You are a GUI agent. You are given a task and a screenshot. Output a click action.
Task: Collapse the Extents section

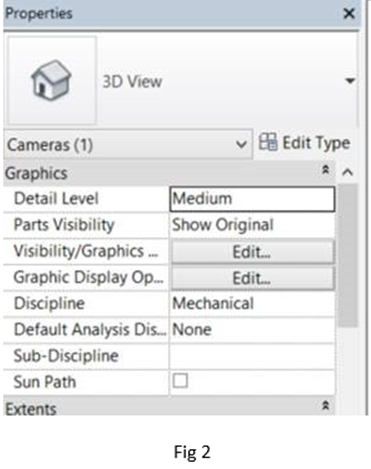326,405
